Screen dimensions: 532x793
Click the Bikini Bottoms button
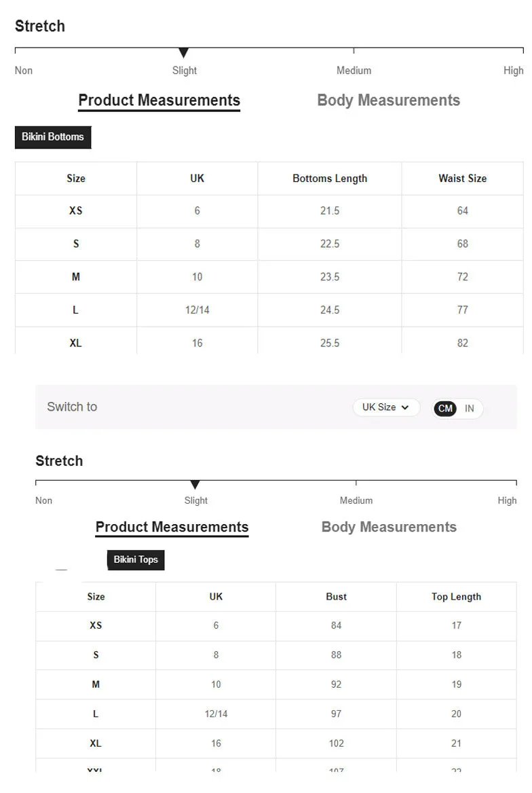53,137
